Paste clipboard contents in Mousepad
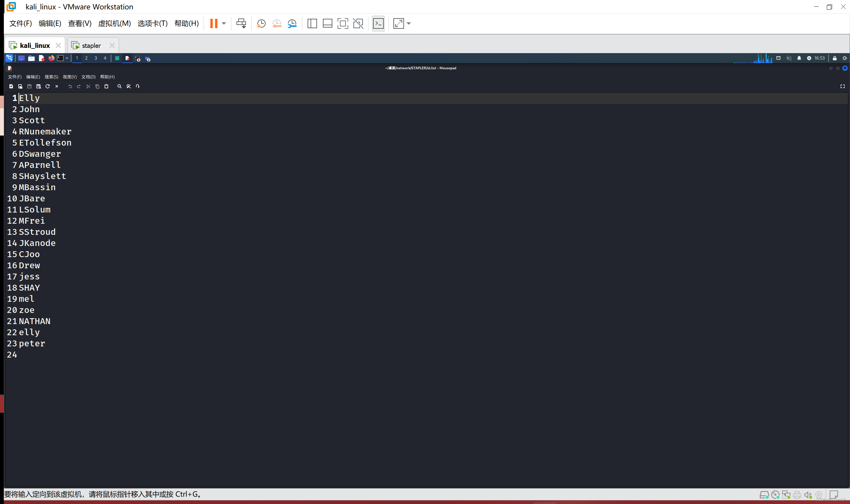Screen dimensions: 850x504 click(x=106, y=86)
